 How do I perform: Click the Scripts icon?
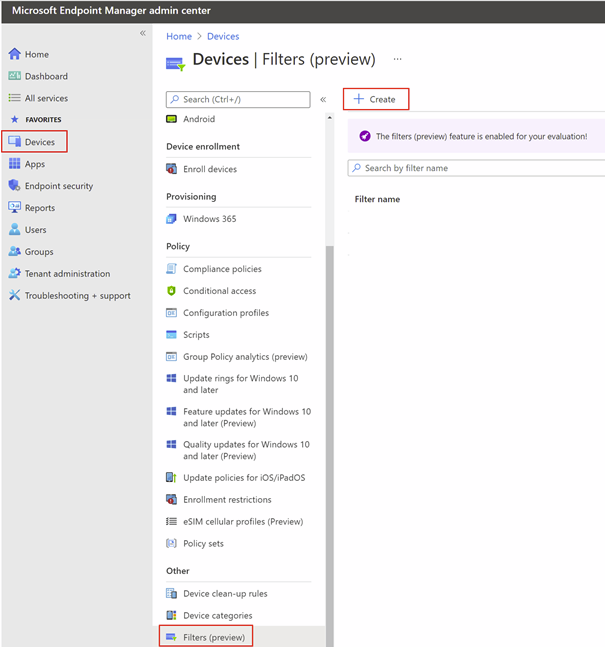tap(171, 335)
